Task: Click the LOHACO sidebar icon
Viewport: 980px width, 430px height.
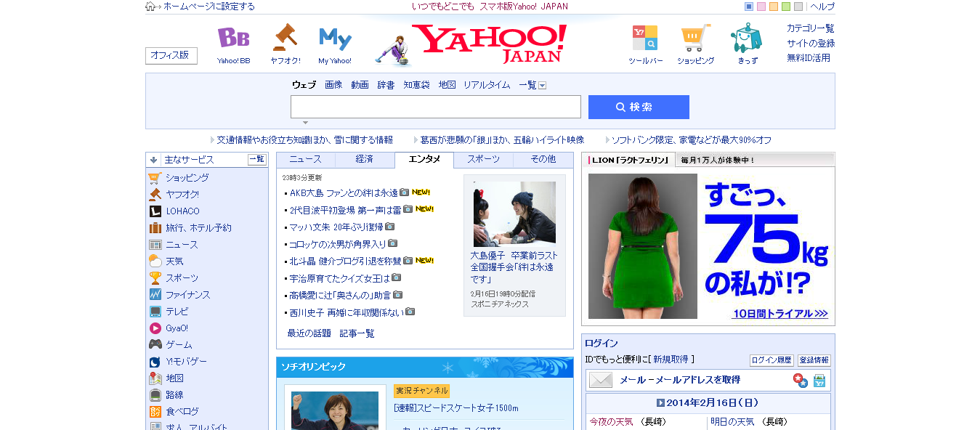Action: pyautogui.click(x=155, y=211)
